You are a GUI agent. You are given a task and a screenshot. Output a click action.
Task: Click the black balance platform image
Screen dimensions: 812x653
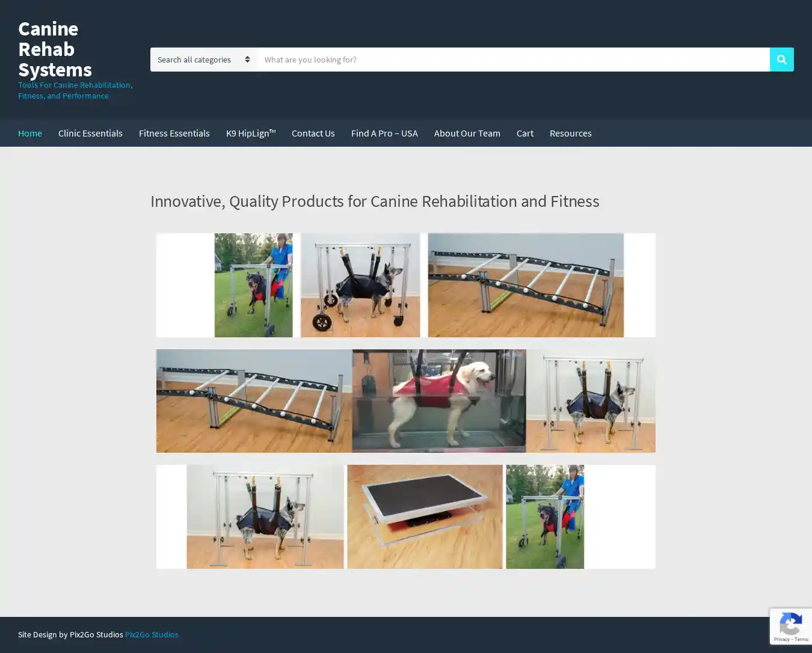click(425, 517)
